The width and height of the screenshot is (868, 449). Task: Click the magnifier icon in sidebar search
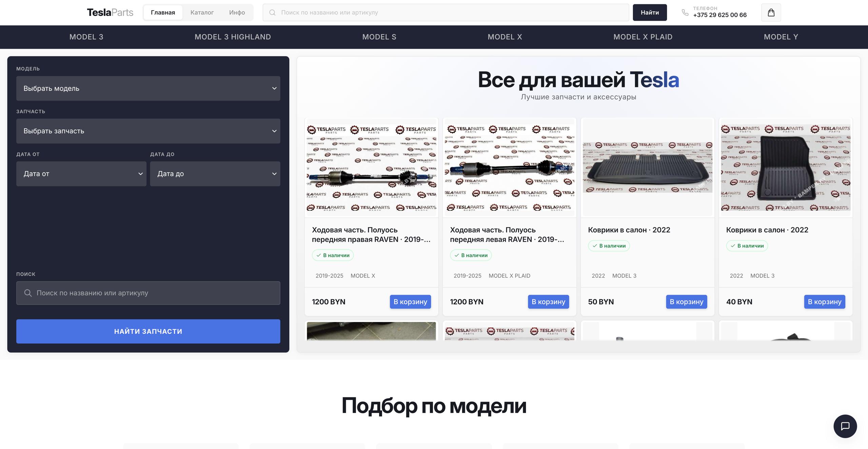point(28,293)
